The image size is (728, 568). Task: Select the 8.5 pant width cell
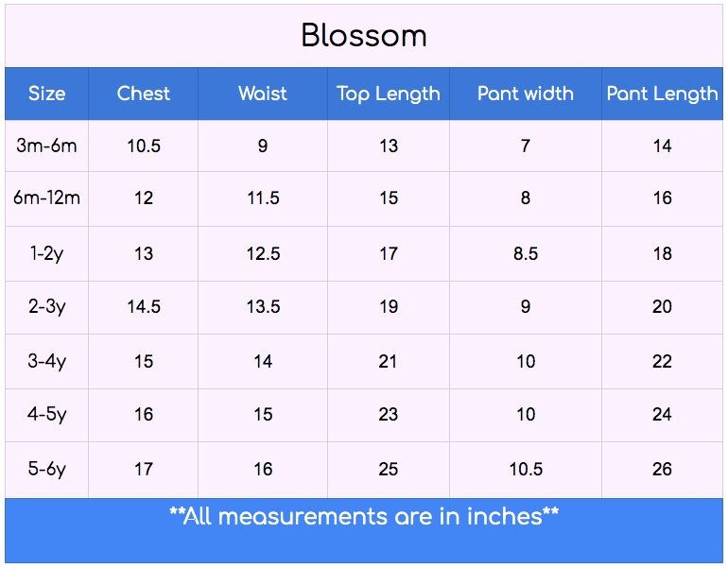point(526,253)
